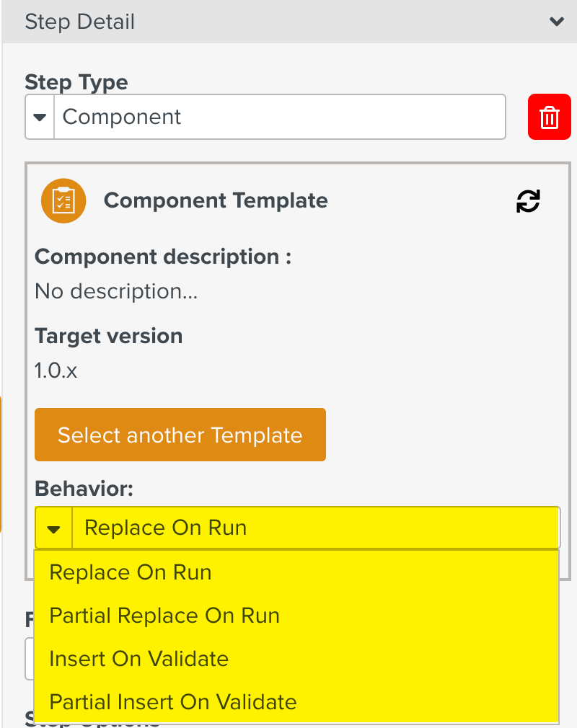Click the Component Template heading text
The height and width of the screenshot is (728, 577).
(216, 200)
